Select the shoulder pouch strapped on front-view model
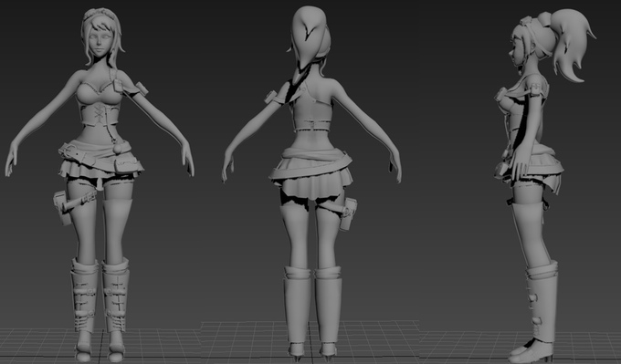This screenshot has height=364, width=621. coord(118,86)
